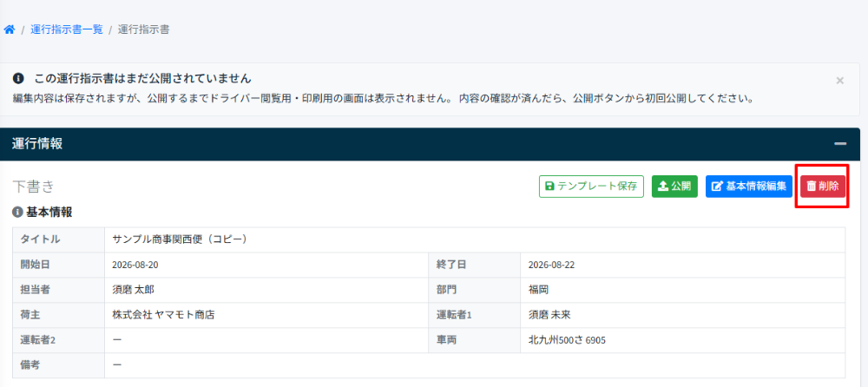Viewport: 868px width, 387px height.
Task: Click the 下書き draft status label
Action: [x=33, y=187]
